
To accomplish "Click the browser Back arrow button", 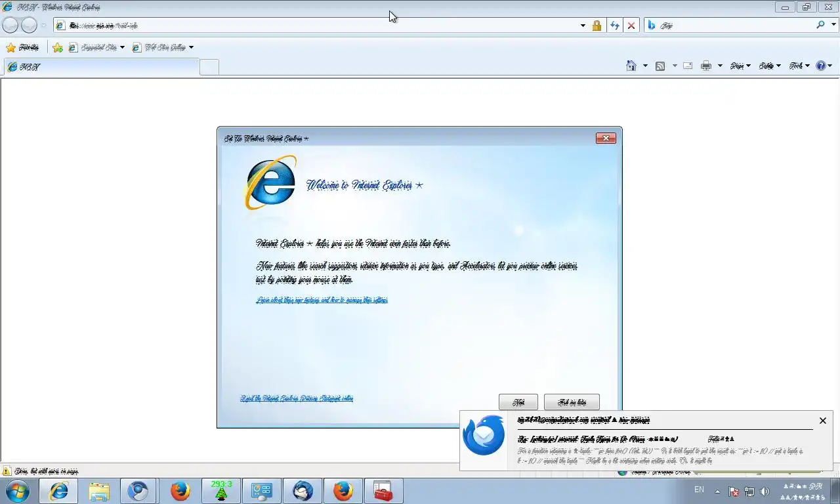I will tap(10, 25).
